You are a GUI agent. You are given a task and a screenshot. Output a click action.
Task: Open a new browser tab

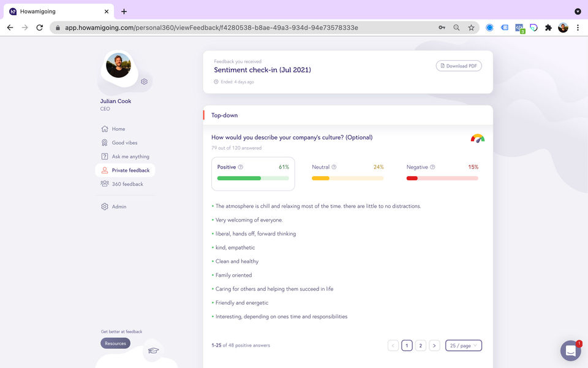124,11
